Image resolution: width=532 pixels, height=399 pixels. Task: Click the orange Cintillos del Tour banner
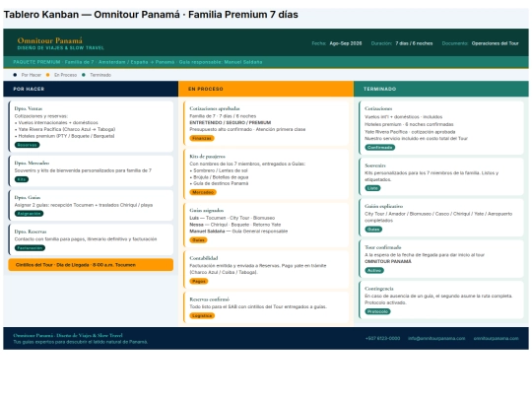coord(91,265)
